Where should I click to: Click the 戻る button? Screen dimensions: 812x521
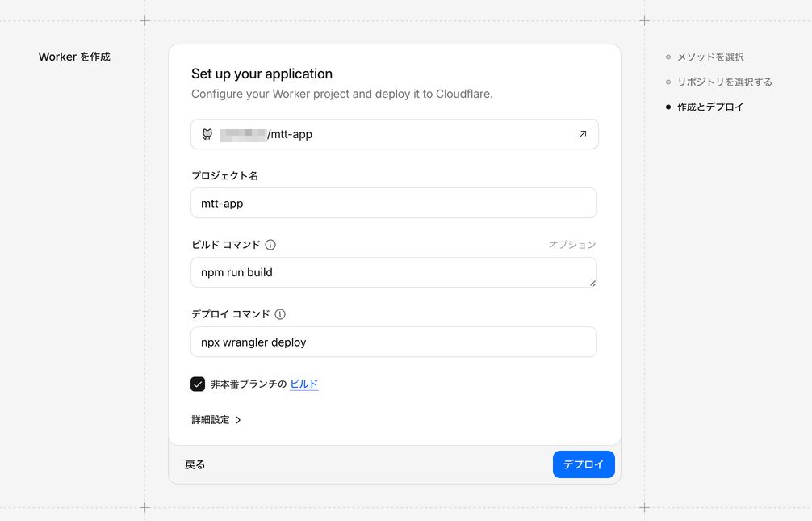[195, 464]
